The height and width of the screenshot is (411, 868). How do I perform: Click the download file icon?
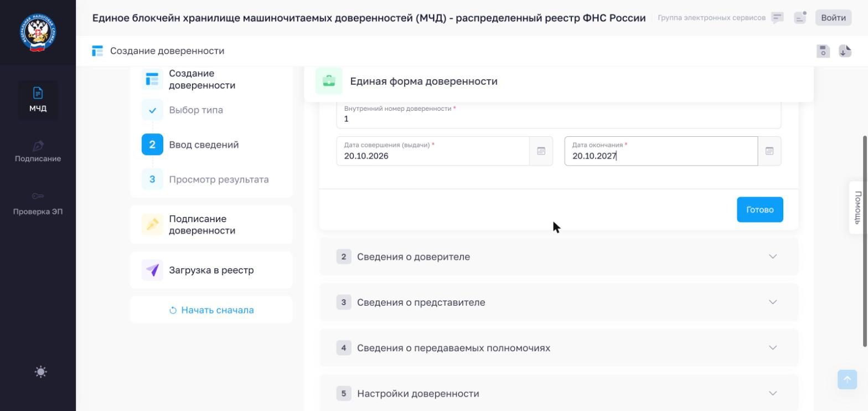845,51
